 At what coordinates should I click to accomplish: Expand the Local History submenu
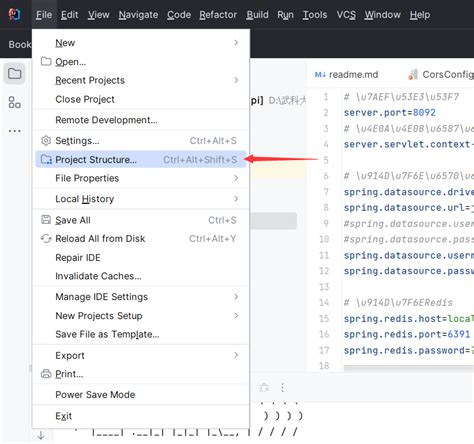click(x=141, y=199)
